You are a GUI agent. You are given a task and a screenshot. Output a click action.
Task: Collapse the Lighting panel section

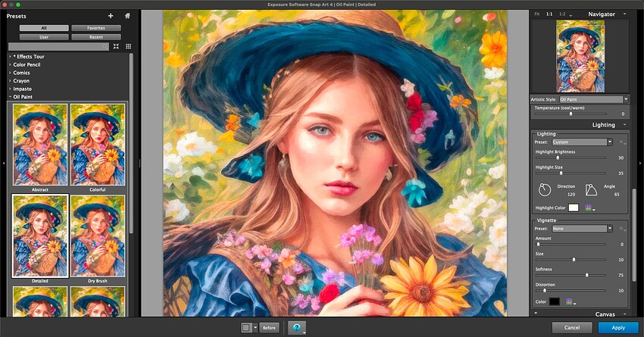click(x=625, y=125)
